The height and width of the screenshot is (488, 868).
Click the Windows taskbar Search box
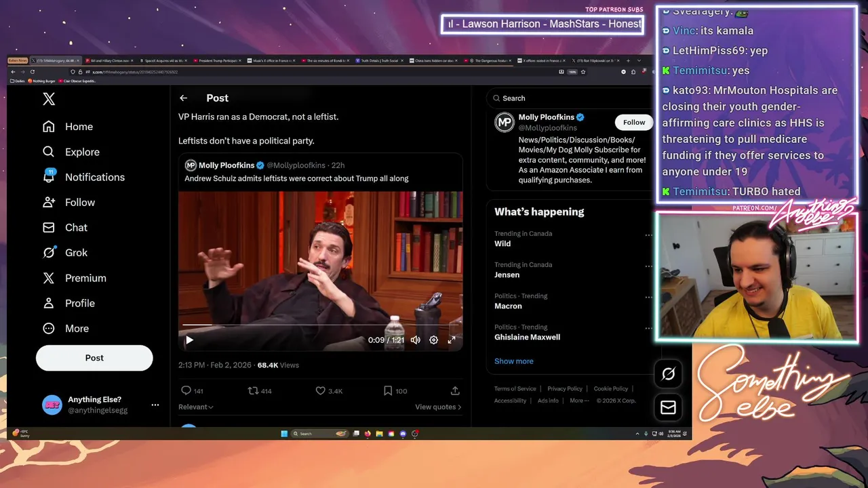[x=320, y=434]
